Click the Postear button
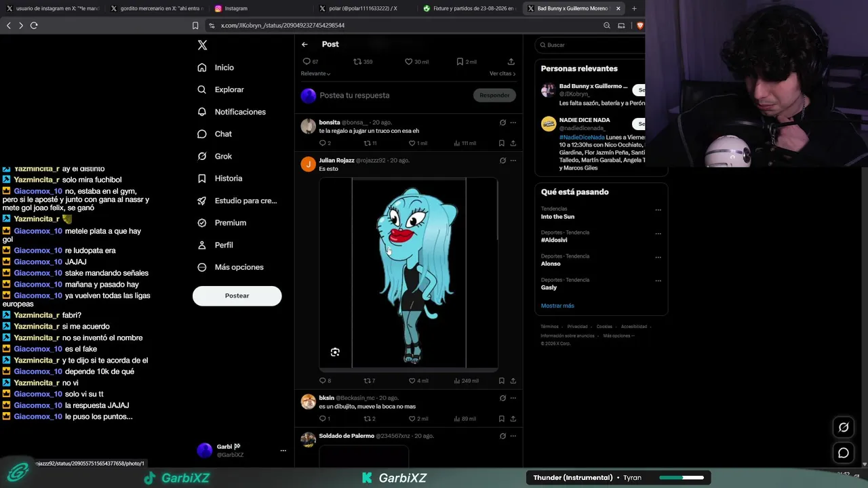868x488 pixels. coord(237,296)
